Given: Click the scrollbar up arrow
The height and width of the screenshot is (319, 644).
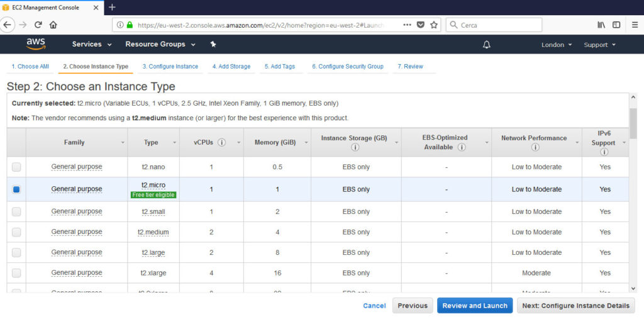Looking at the screenshot, I should 633,97.
